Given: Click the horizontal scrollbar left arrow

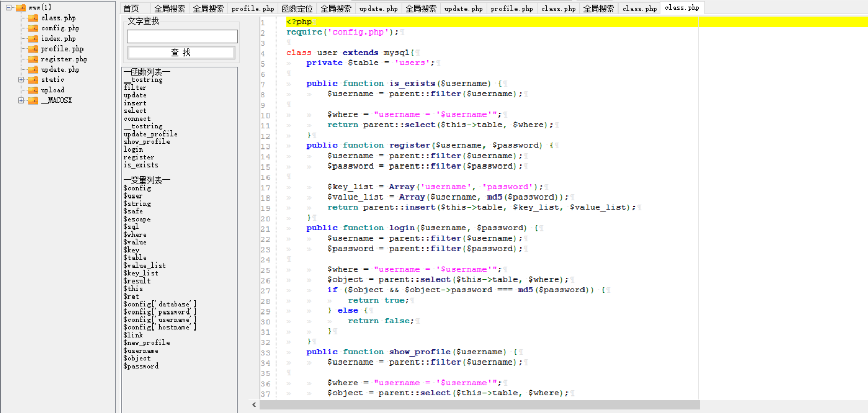Looking at the screenshot, I should coord(254,405).
